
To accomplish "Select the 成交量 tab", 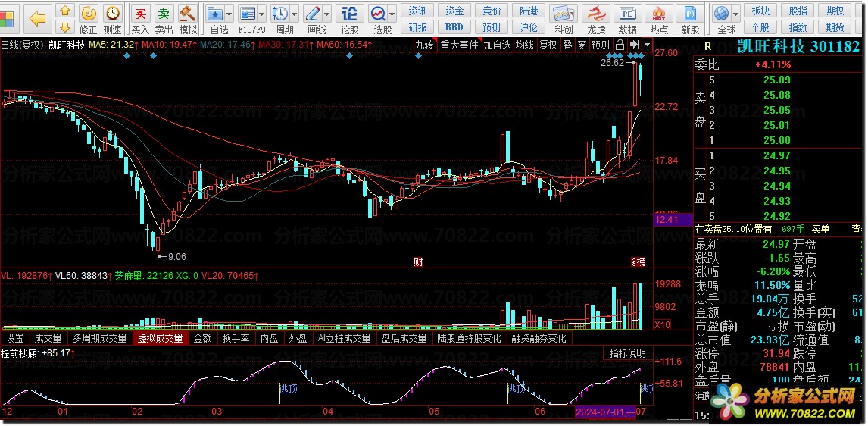I will [48, 338].
